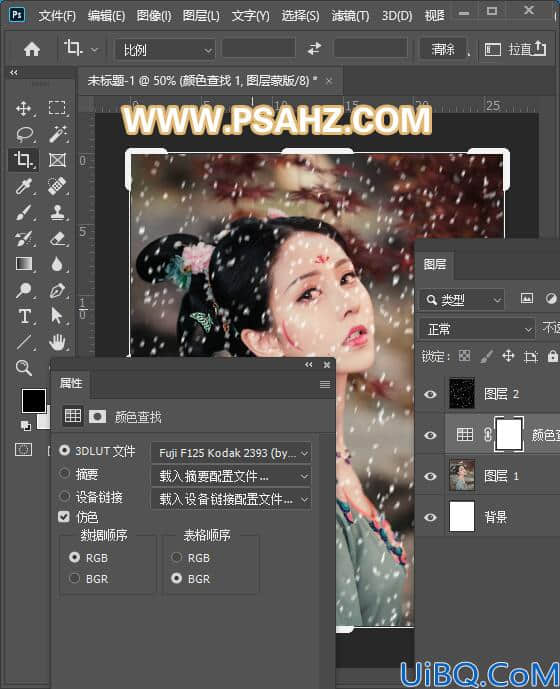Select the Blur tool
The height and width of the screenshot is (689, 560).
coord(57,264)
